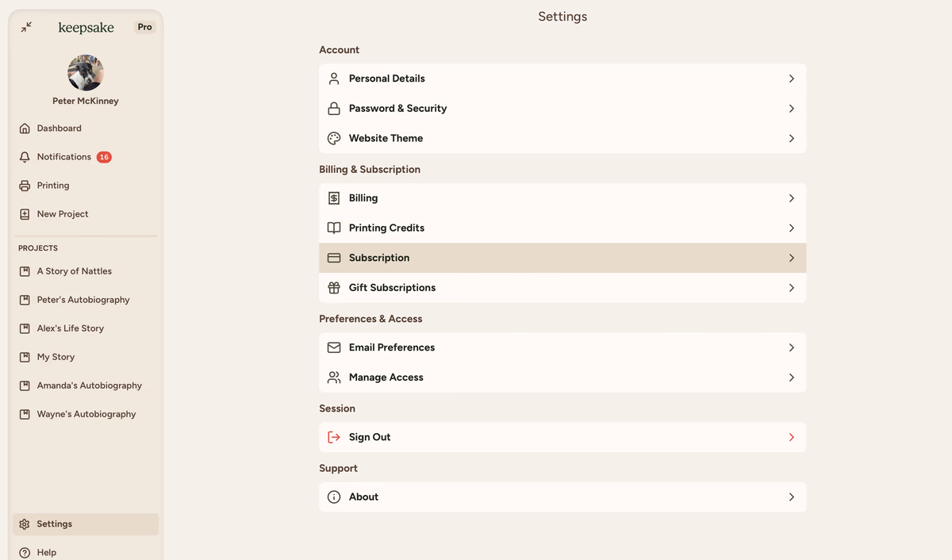The width and height of the screenshot is (952, 560).
Task: Open the A Story of Nattles project
Action: point(74,271)
